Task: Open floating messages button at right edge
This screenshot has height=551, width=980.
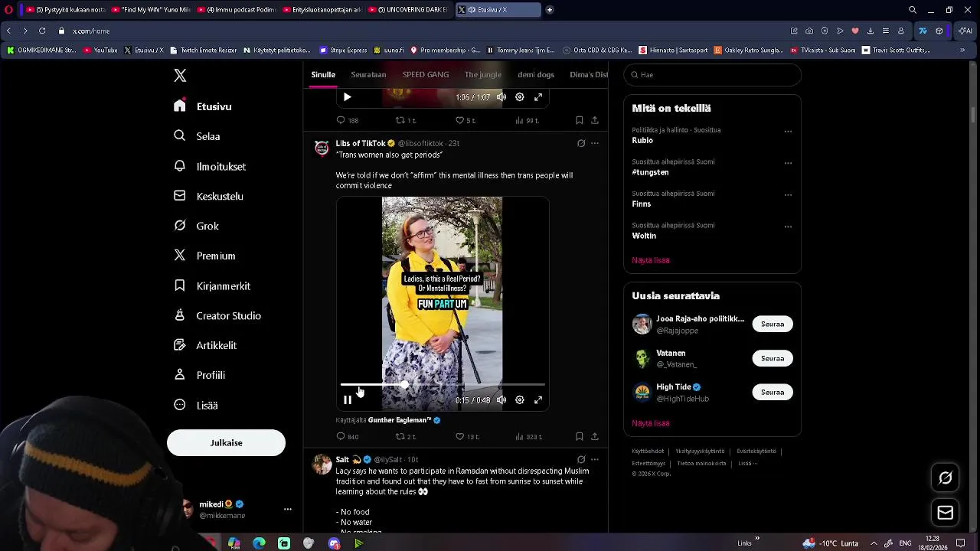Action: pos(946,513)
